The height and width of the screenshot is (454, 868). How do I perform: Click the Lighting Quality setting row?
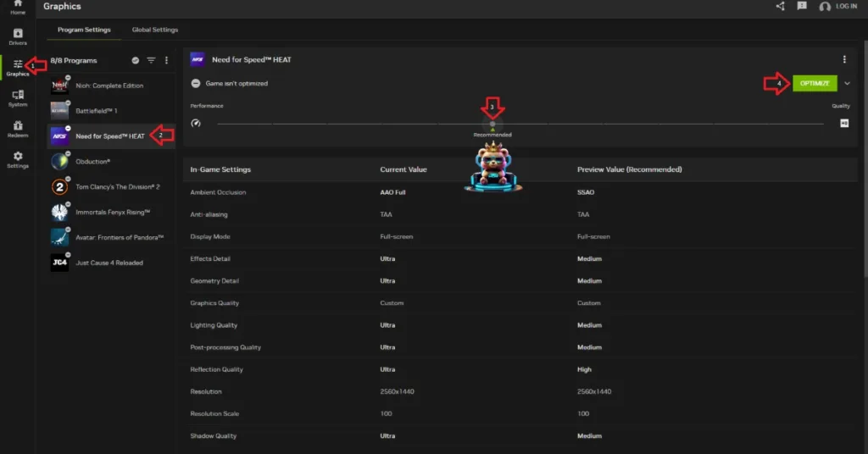click(x=520, y=325)
